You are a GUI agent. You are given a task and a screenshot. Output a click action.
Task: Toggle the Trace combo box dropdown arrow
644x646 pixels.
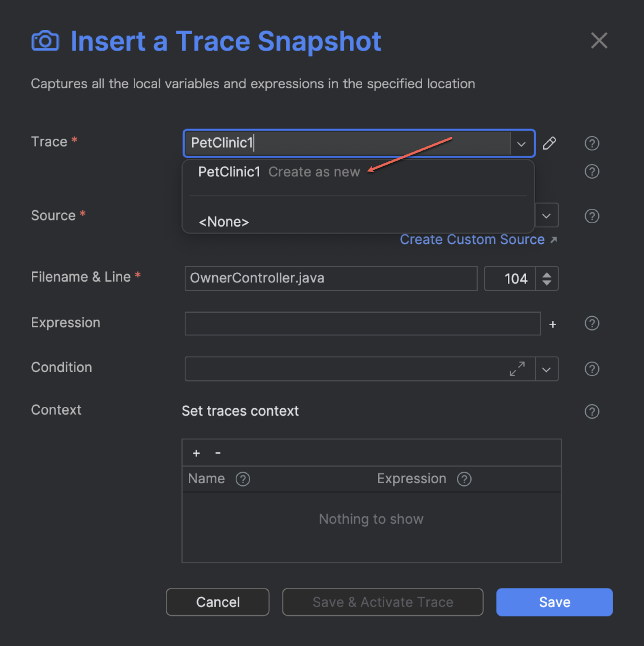coord(521,144)
